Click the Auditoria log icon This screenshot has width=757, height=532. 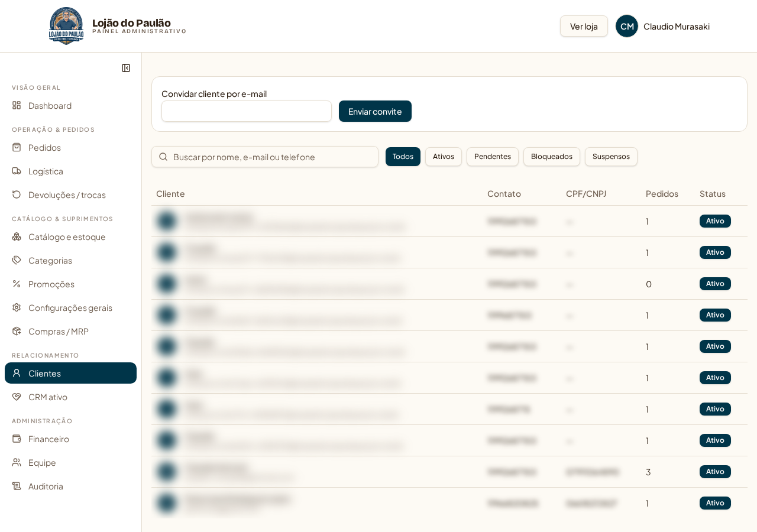coord(17,486)
